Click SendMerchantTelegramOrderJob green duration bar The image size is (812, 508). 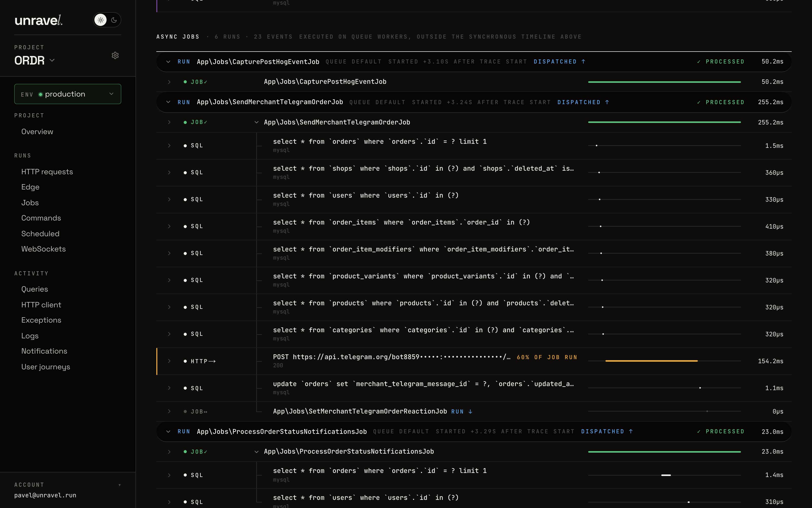point(664,122)
